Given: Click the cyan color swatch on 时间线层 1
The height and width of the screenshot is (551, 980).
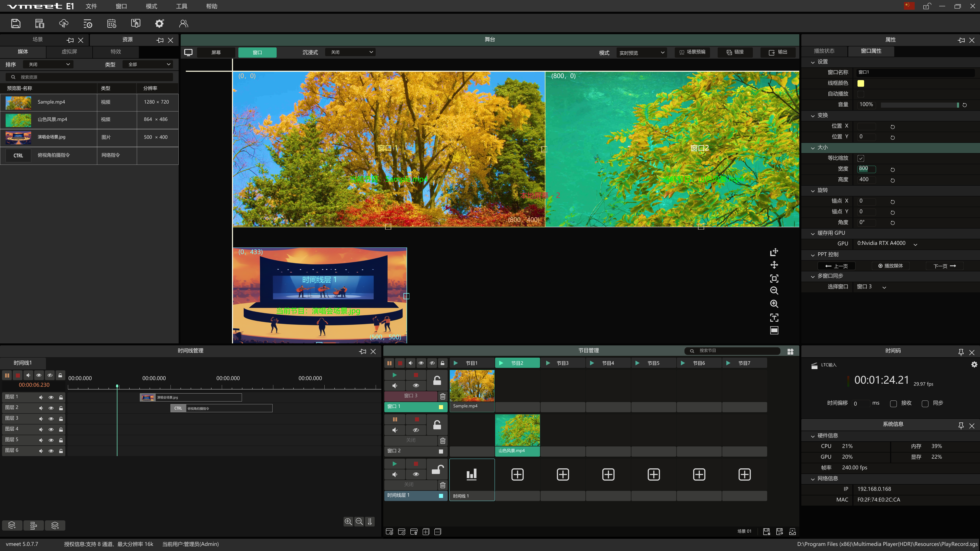Looking at the screenshot, I should 441,496.
